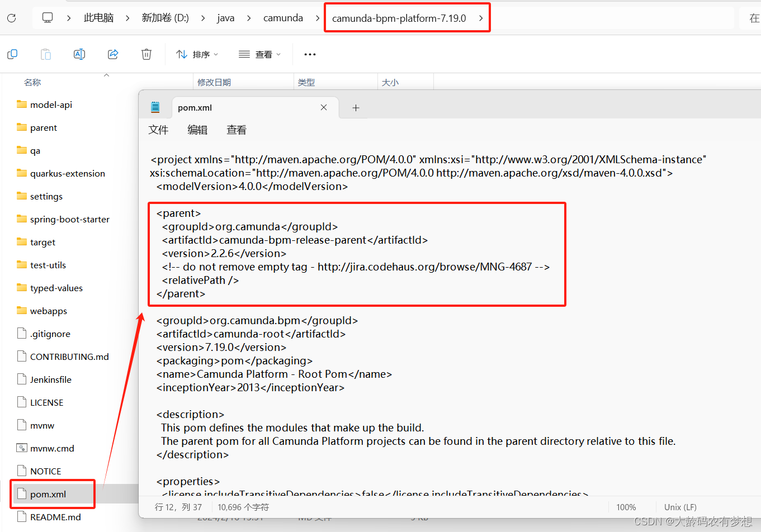
Task: Click the 100% zoom level in status bar
Action: [x=626, y=507]
